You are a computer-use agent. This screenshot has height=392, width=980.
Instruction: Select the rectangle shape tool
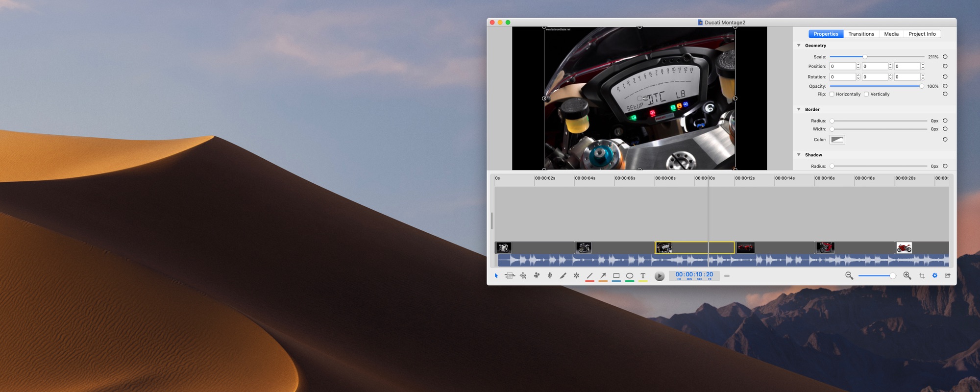616,276
